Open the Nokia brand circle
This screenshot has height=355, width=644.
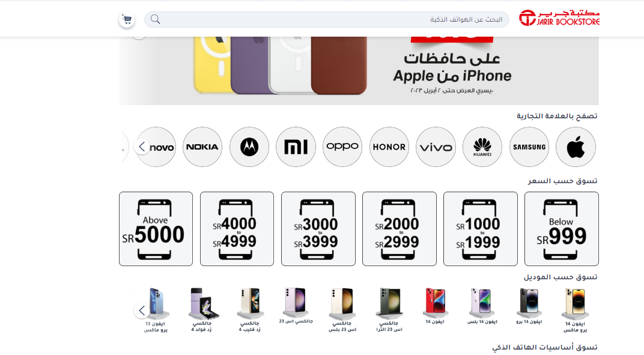(x=202, y=147)
